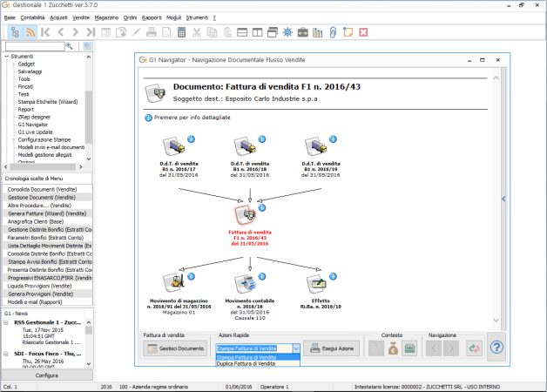Cascade windows icon in toolbar
The image size is (547, 392).
point(273,32)
